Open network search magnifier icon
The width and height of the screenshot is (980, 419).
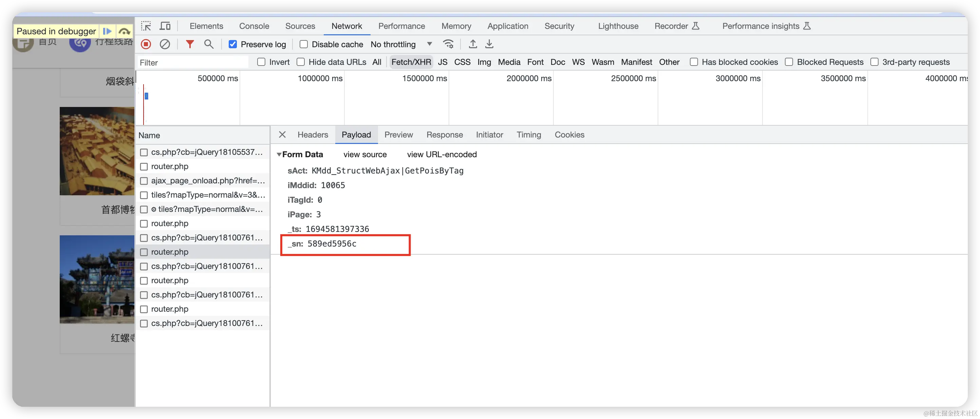[208, 44]
